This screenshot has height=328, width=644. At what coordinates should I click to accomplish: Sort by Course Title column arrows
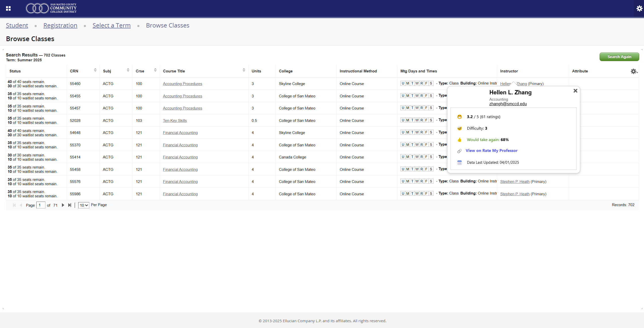point(244,70)
